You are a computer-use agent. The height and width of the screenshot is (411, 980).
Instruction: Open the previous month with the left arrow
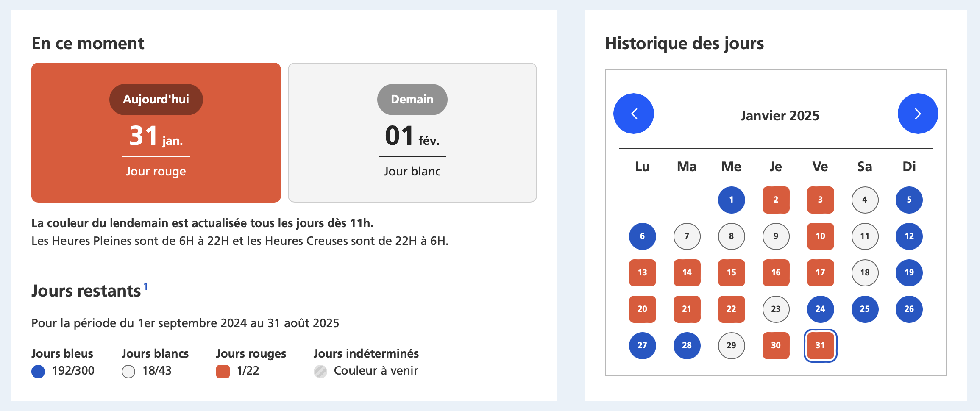634,114
